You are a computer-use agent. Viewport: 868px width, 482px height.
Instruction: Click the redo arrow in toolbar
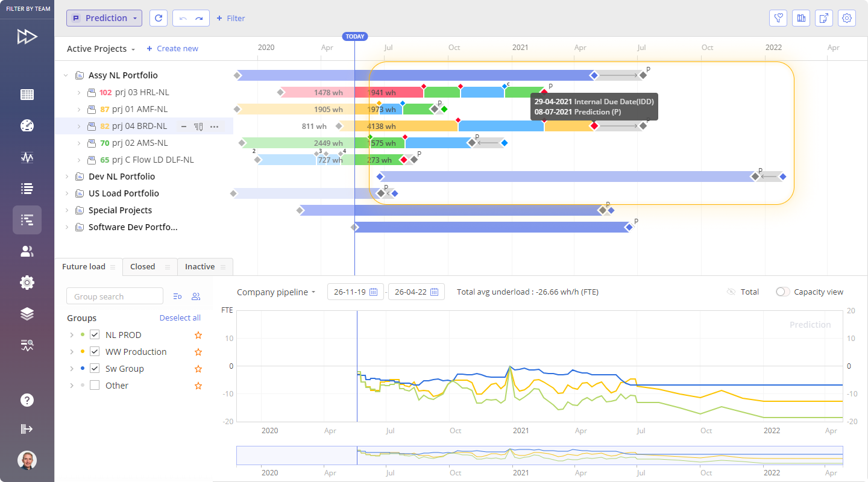199,19
